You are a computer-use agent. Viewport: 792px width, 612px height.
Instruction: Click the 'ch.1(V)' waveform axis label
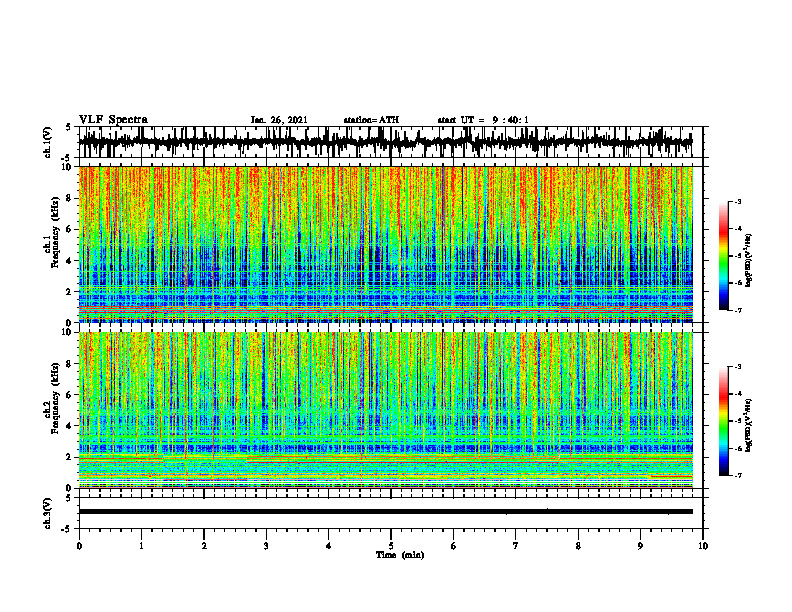pos(48,142)
